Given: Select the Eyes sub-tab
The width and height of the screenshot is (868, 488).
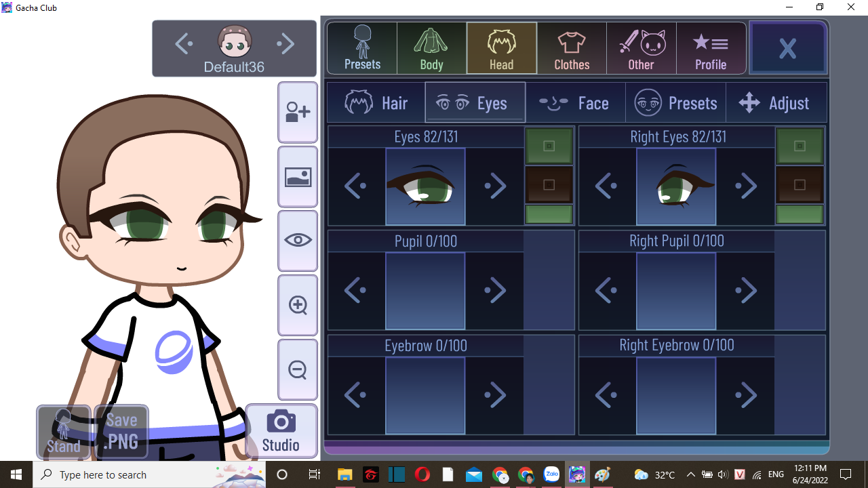Looking at the screenshot, I should point(475,103).
